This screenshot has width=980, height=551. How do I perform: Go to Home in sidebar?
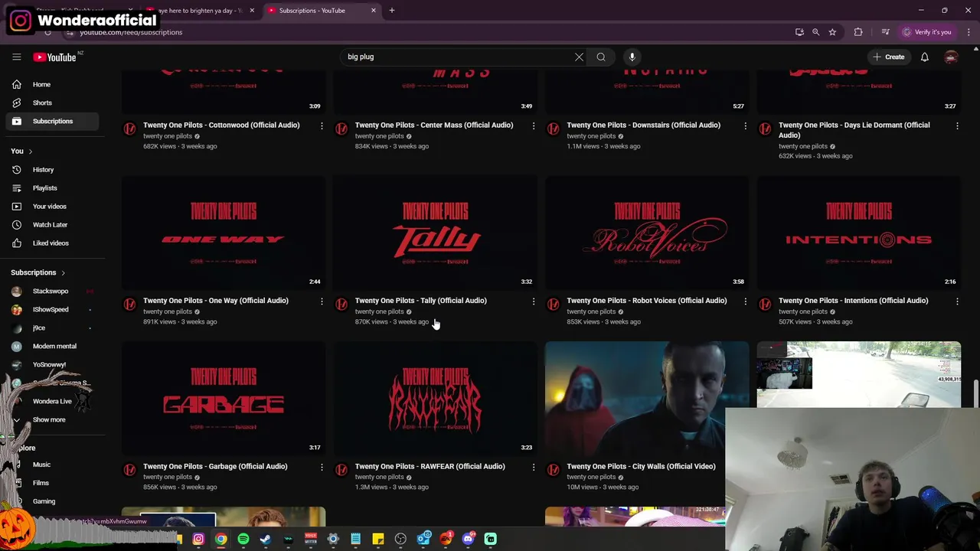point(52,84)
